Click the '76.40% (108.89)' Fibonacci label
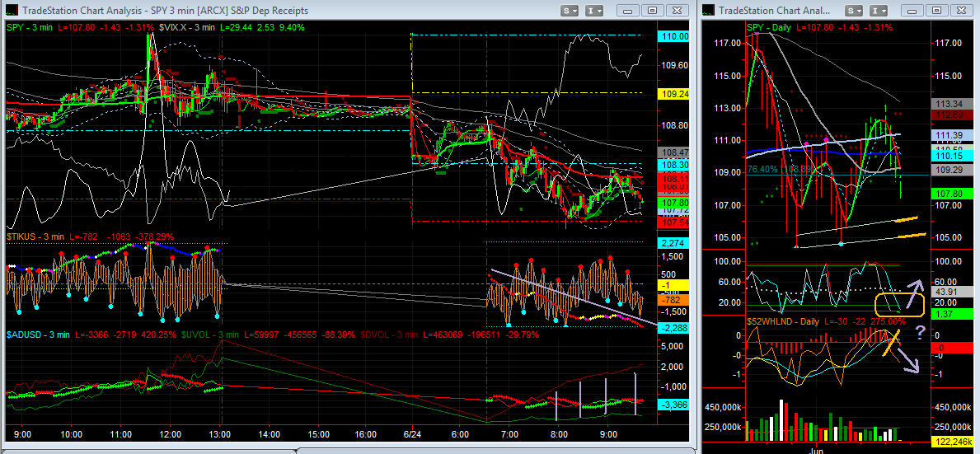Viewport: 980px width, 454px height. point(780,169)
